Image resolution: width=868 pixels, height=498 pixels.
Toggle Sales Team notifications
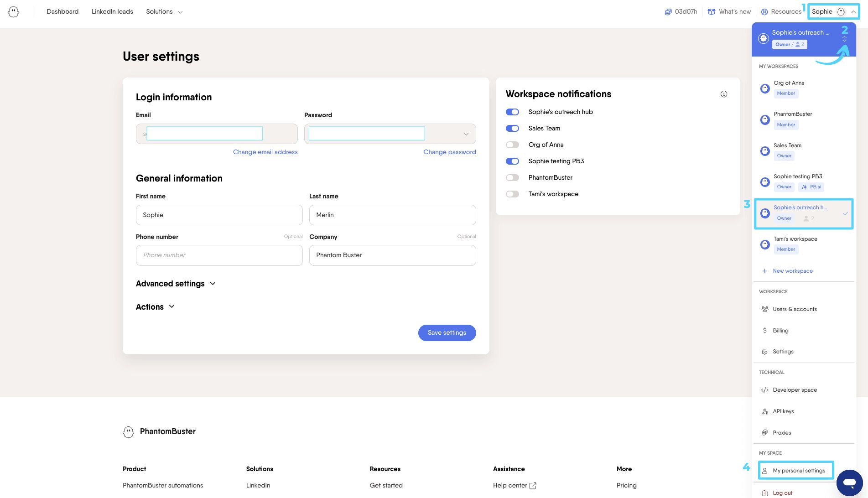513,129
